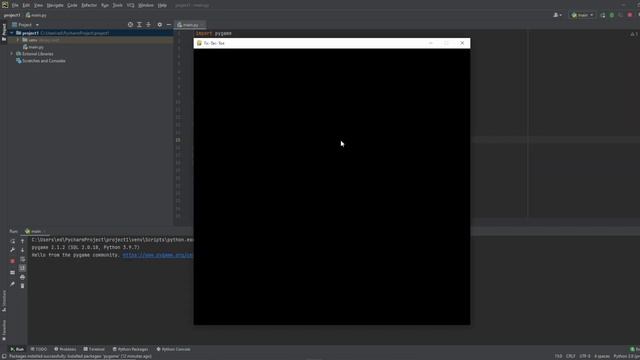Open Project panel settings gear
Screen dimensions: 640x360
(x=160, y=25)
